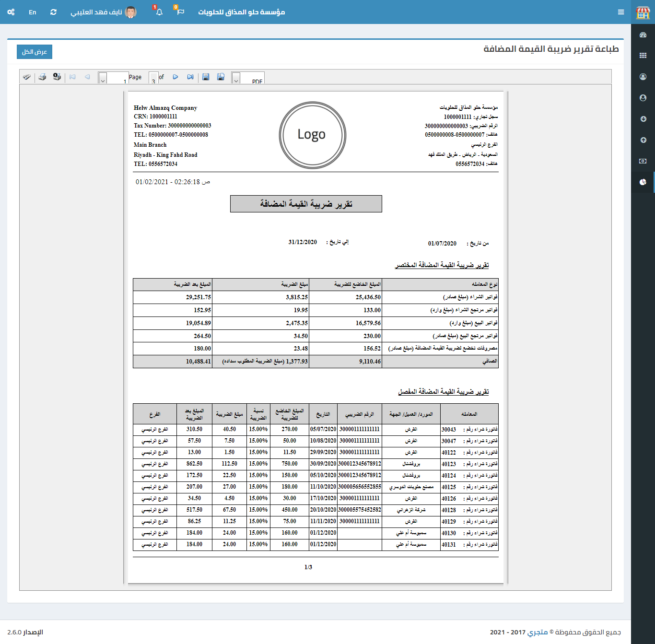Click the amount 29,251.75 in summary table
This screenshot has width=655, height=644.
pos(199,297)
